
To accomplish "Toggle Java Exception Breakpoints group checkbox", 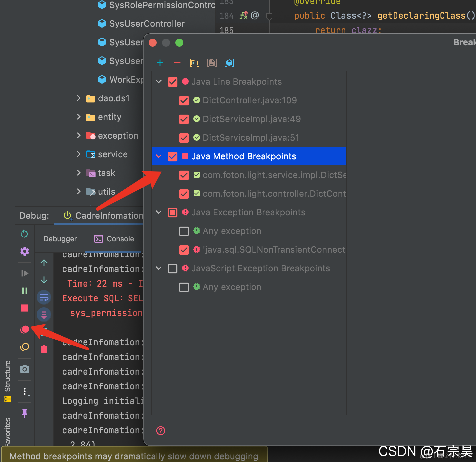I will click(x=173, y=212).
